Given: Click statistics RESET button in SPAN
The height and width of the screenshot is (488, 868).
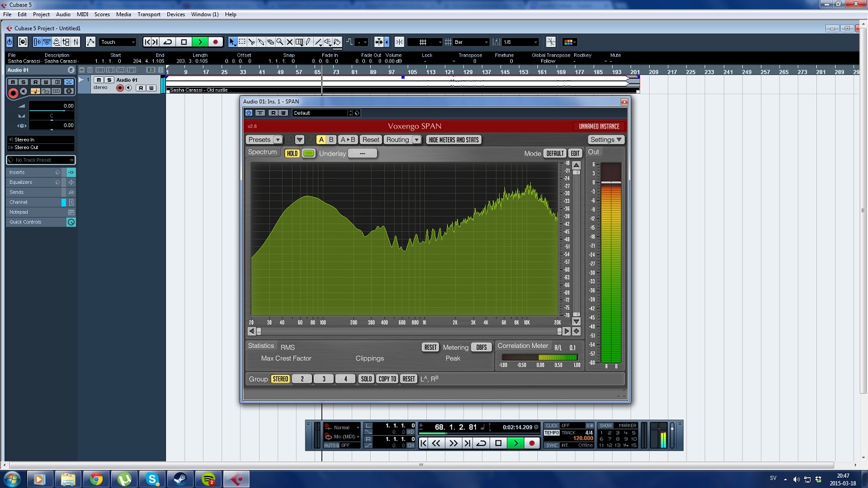Looking at the screenshot, I should pyautogui.click(x=430, y=347).
